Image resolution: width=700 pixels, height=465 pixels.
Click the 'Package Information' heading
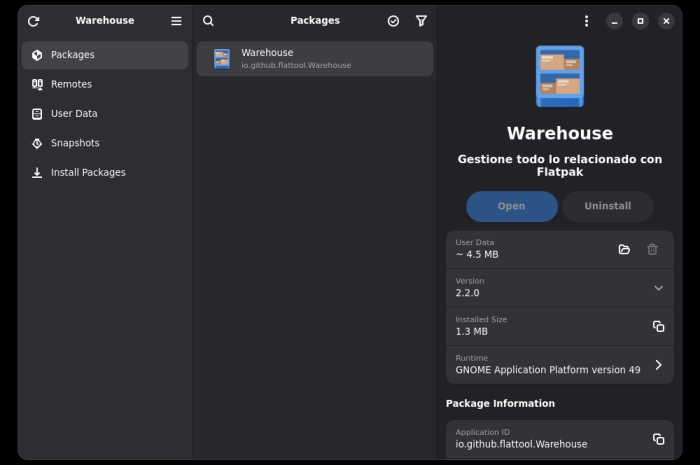pos(500,403)
